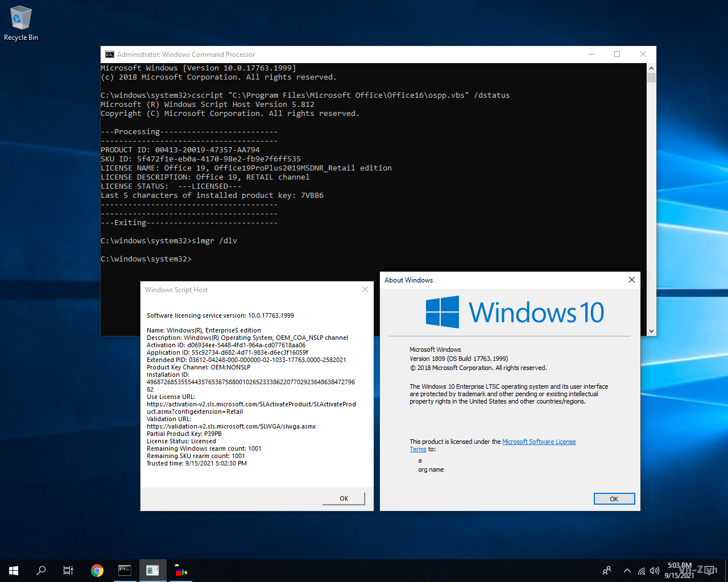Click the Command Prompt scrollbar down arrow
728x582 pixels.
click(651, 331)
